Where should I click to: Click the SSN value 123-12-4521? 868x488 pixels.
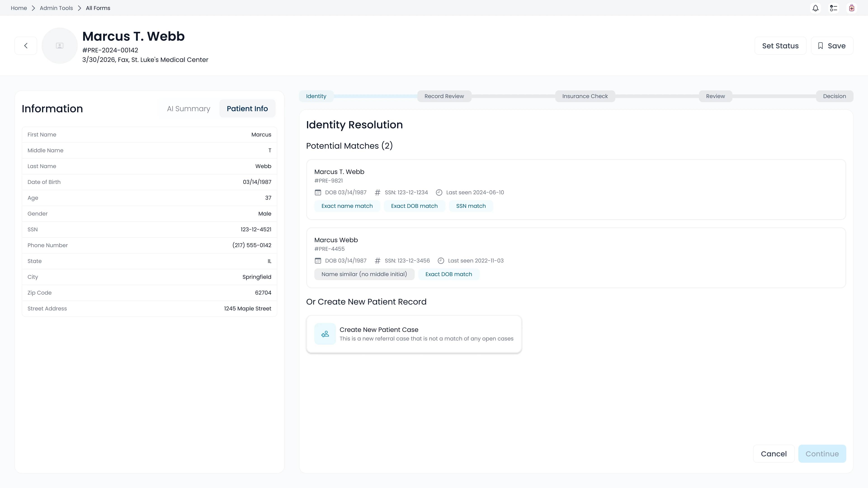coord(256,230)
